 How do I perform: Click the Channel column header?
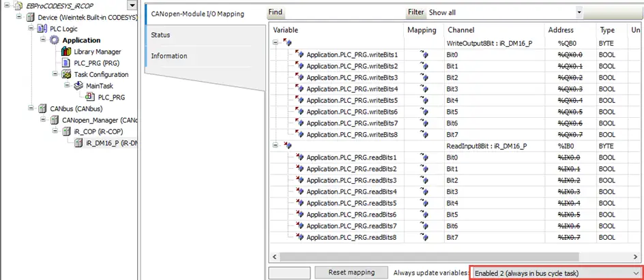495,30
